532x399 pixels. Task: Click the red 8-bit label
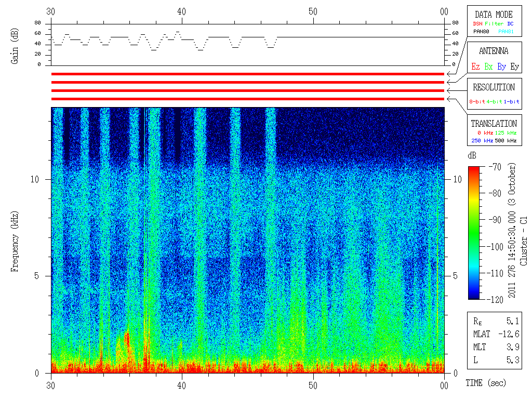tap(477, 101)
